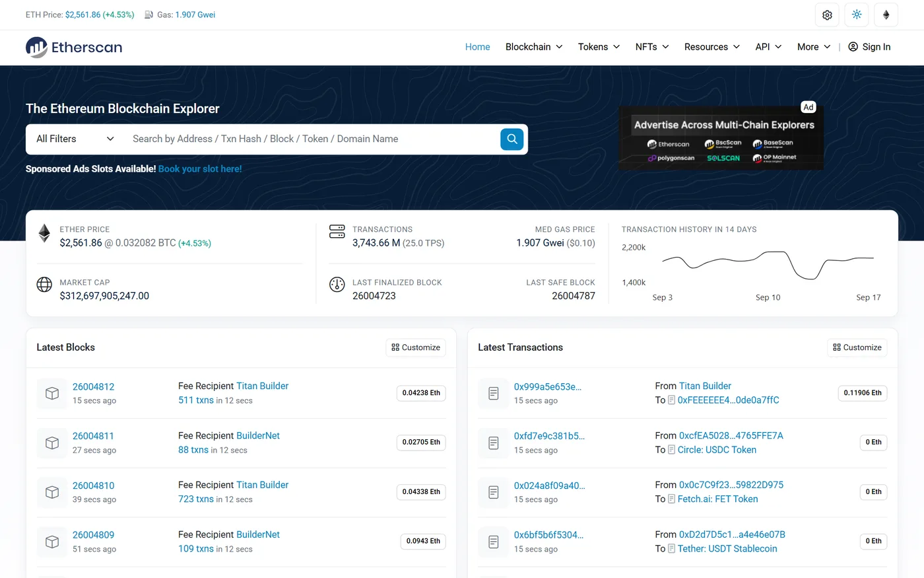This screenshot has width=924, height=578.
Task: Go to the Home tab
Action: [477, 47]
